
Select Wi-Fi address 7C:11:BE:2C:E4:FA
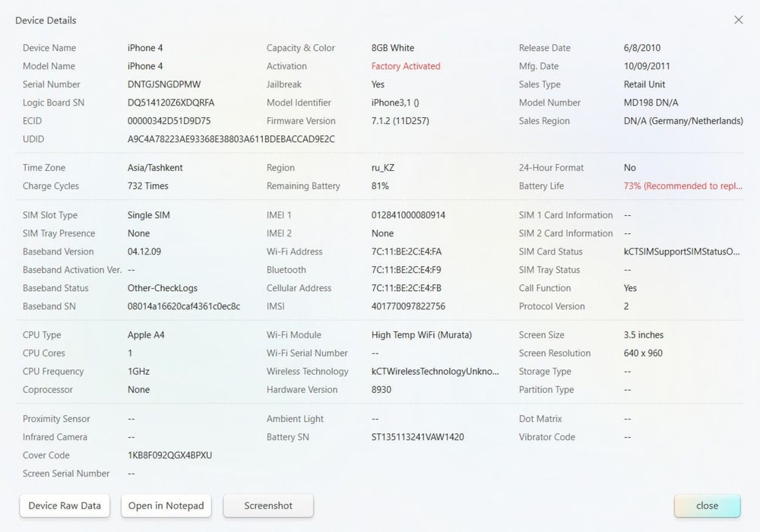(x=406, y=252)
